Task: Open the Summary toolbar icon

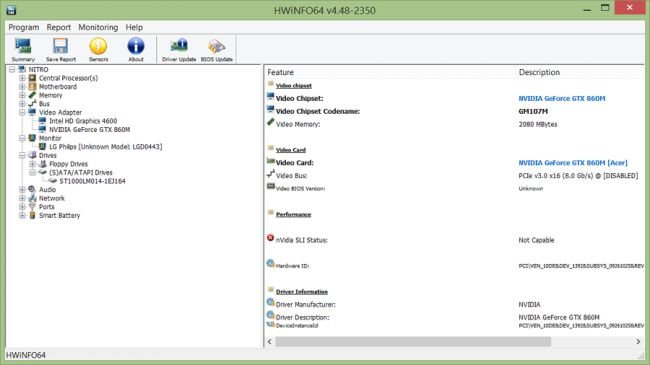Action: click(x=23, y=50)
